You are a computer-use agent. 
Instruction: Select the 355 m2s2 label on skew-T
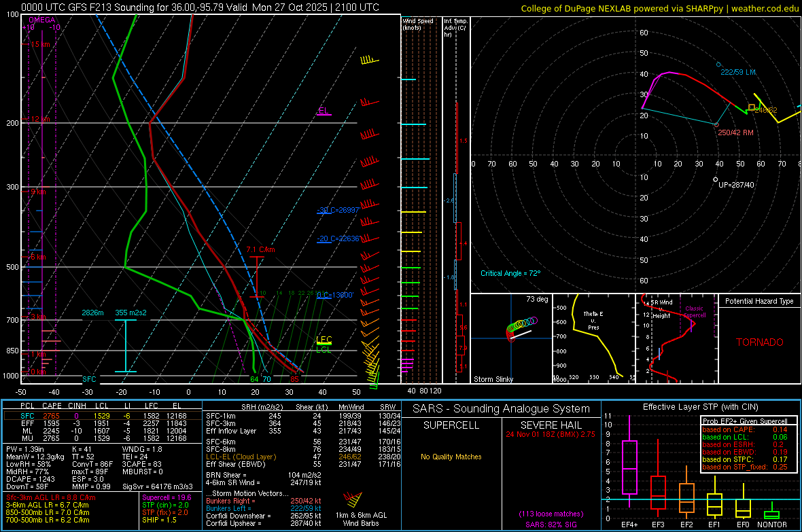[x=130, y=313]
